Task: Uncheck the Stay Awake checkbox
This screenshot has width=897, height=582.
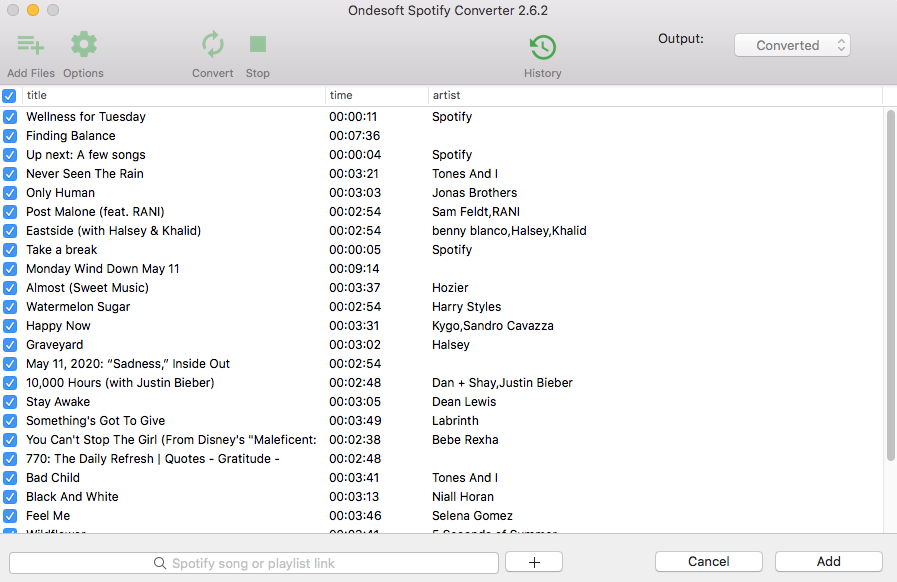Action: pos(10,402)
